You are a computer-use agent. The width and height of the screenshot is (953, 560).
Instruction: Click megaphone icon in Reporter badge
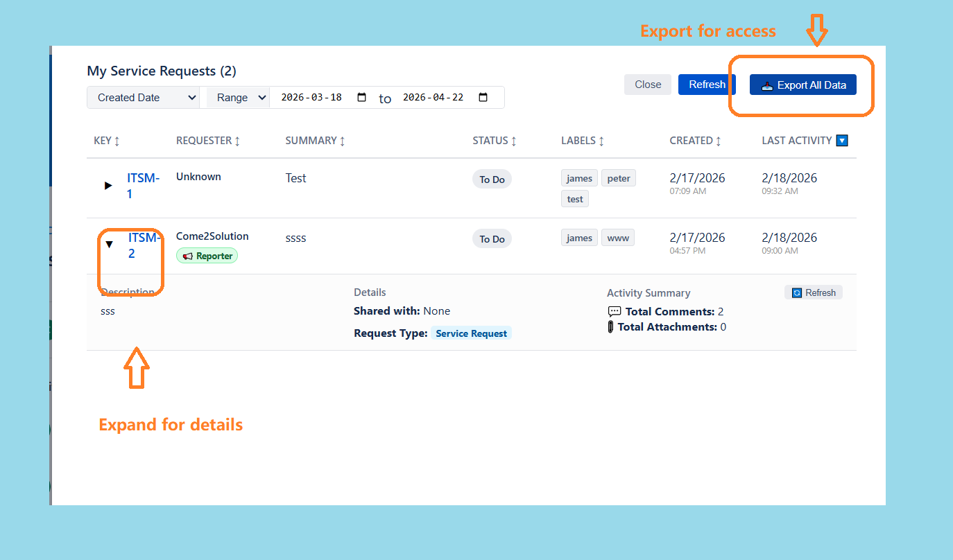pos(187,256)
